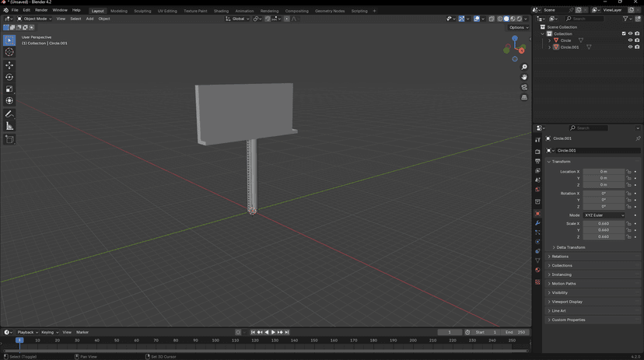Expand the Circle.001 item in outliner
This screenshot has width=644, height=360.
[x=550, y=47]
